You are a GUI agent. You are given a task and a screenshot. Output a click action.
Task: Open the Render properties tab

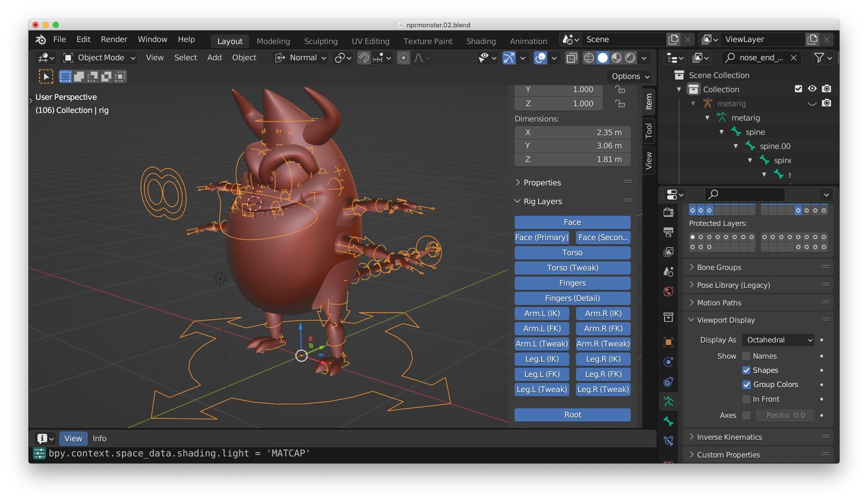click(668, 213)
